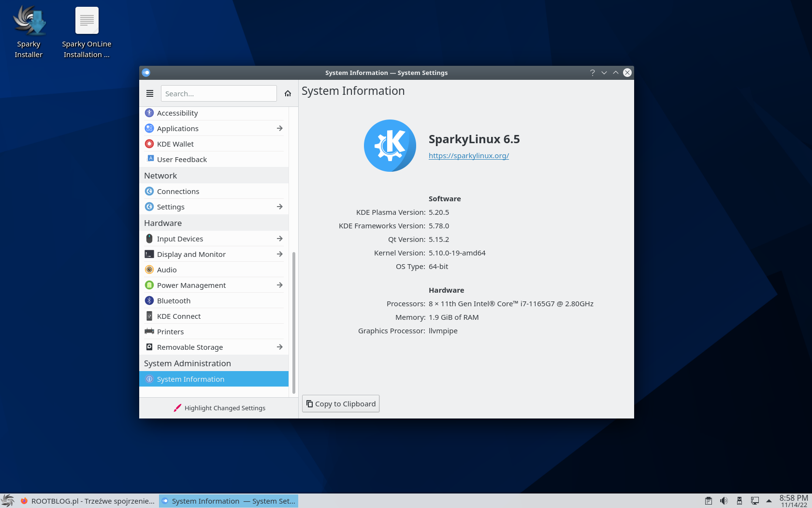
Task: Toggle Highlight Changed Settings
Action: pyautogui.click(x=219, y=408)
